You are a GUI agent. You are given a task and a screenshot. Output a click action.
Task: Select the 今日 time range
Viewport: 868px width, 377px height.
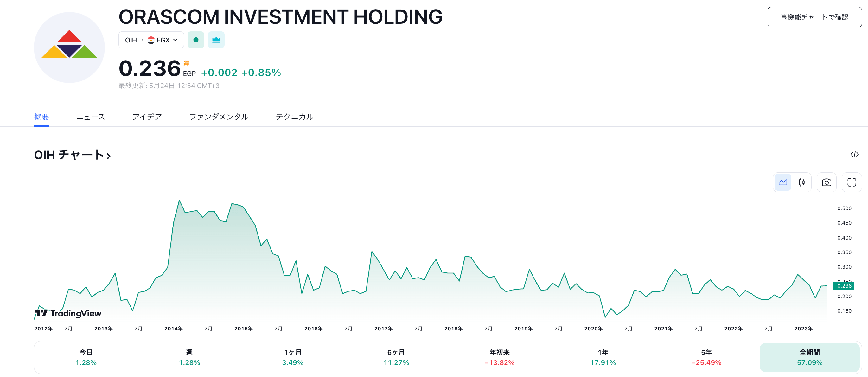click(86, 357)
